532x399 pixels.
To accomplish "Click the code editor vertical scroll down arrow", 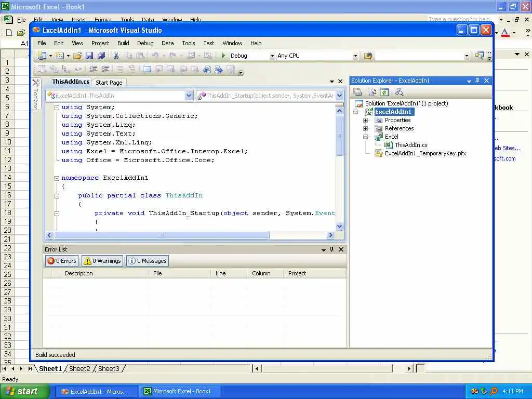I will [340, 227].
